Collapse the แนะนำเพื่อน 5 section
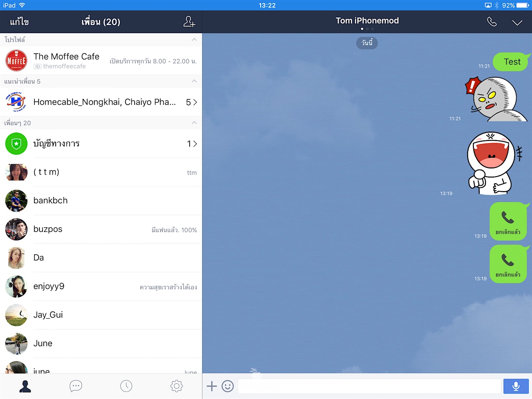 click(x=194, y=81)
